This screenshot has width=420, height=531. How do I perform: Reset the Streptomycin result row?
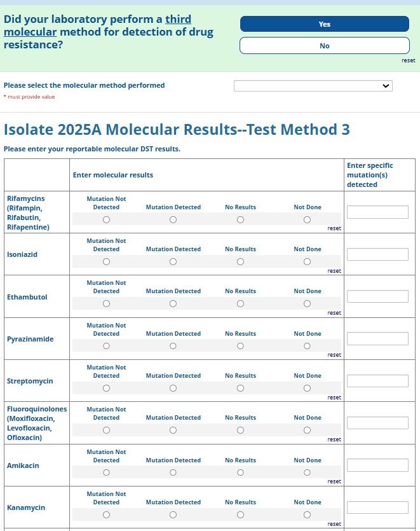tap(334, 397)
